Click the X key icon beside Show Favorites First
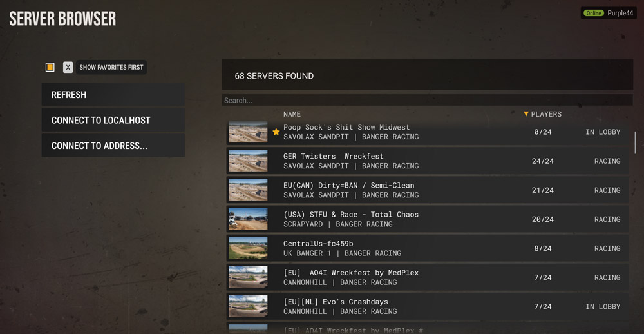The height and width of the screenshot is (334, 644). (68, 67)
